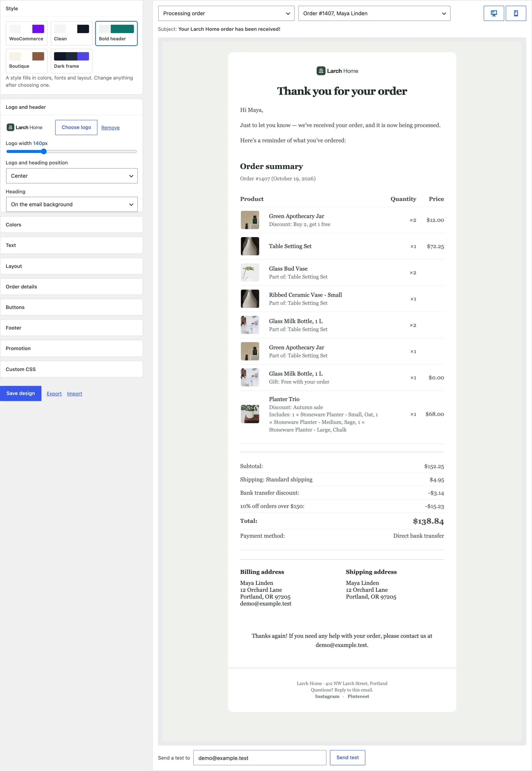Click Larch Home logo preview in sidebar
The image size is (532, 771).
pyautogui.click(x=25, y=127)
